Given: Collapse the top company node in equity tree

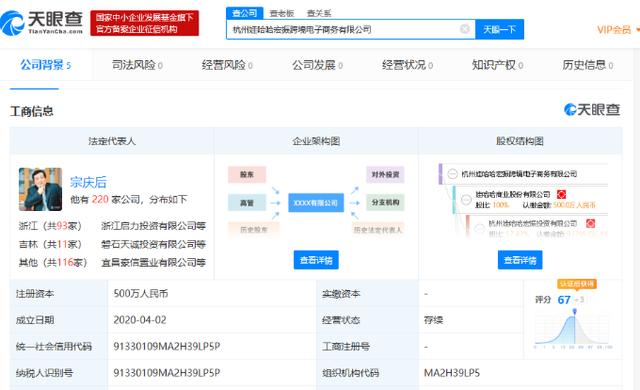Looking at the screenshot, I should (452, 174).
